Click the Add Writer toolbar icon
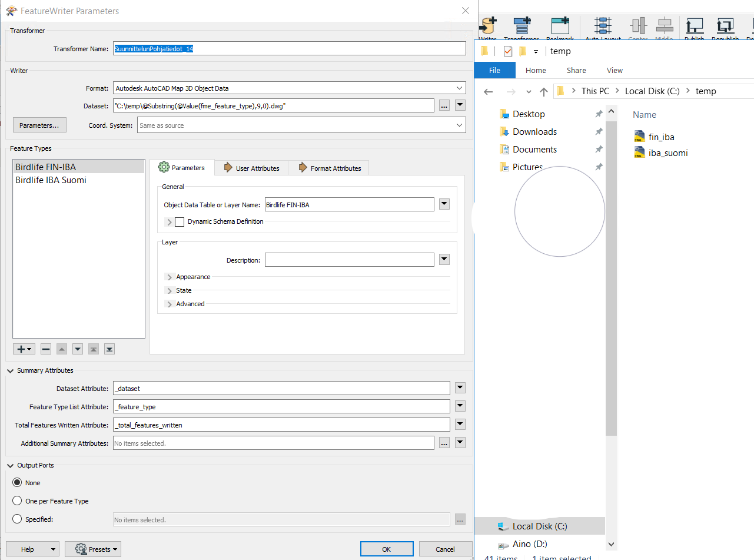754x560 pixels. [489, 26]
